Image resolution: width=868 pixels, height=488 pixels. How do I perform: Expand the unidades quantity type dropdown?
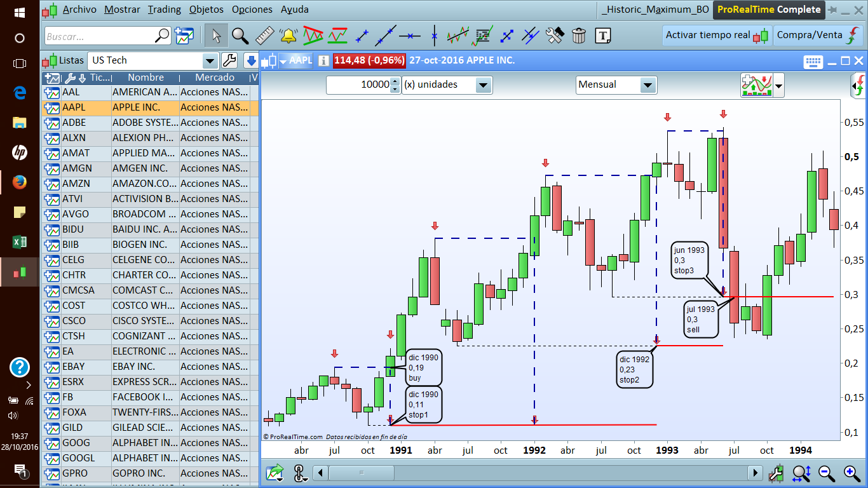(484, 85)
